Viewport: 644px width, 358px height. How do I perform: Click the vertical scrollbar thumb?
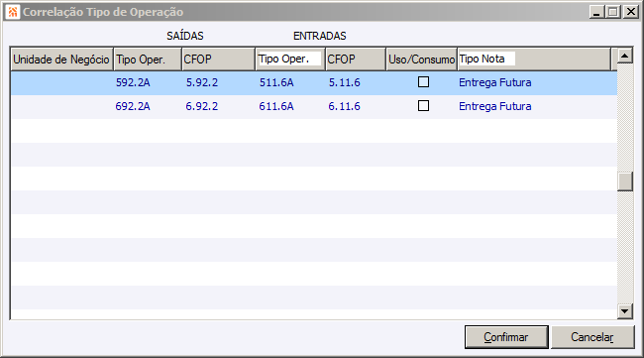click(x=625, y=181)
